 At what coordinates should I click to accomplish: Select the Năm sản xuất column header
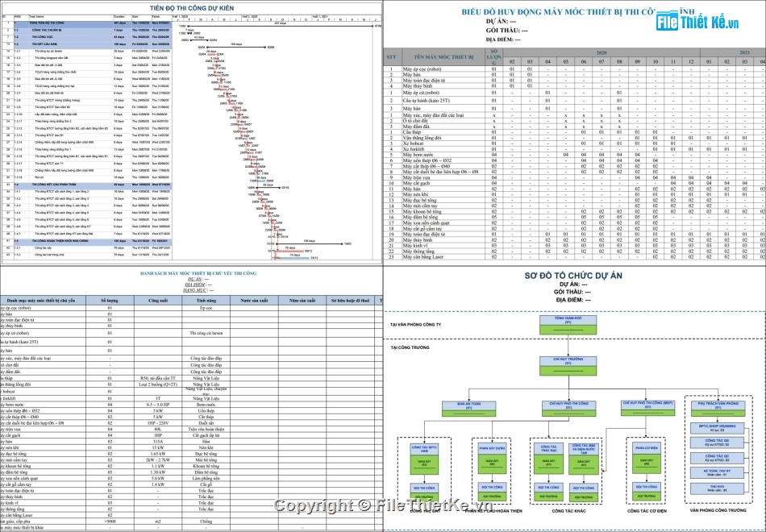[302, 301]
